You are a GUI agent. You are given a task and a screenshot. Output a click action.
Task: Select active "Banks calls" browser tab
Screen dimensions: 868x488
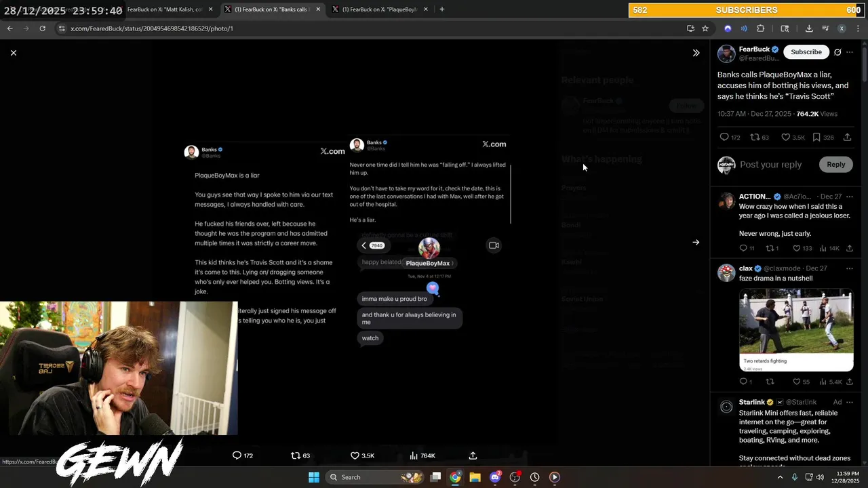coord(271,9)
